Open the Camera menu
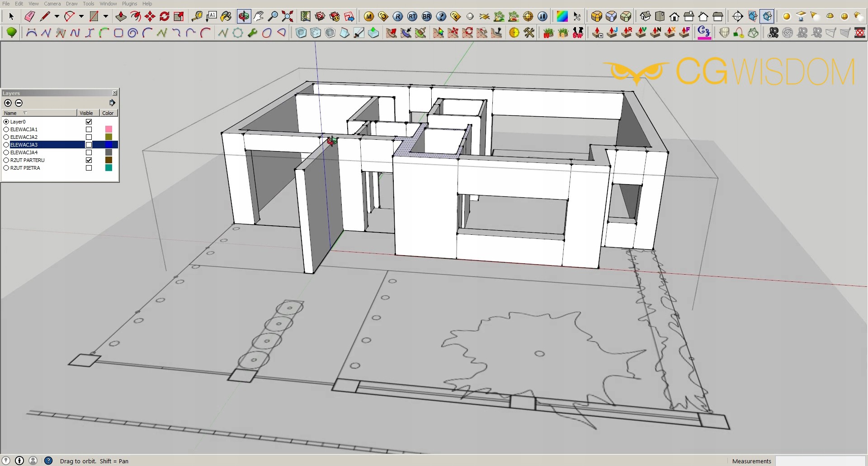868x466 pixels. click(52, 4)
